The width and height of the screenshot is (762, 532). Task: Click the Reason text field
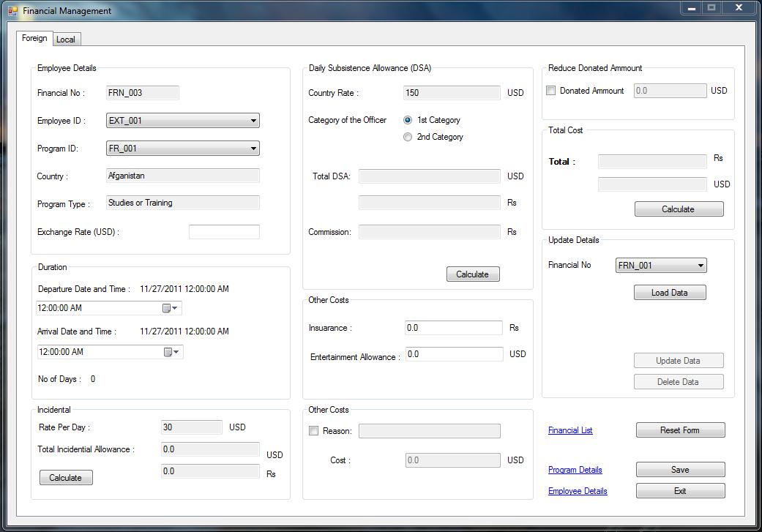tap(429, 431)
